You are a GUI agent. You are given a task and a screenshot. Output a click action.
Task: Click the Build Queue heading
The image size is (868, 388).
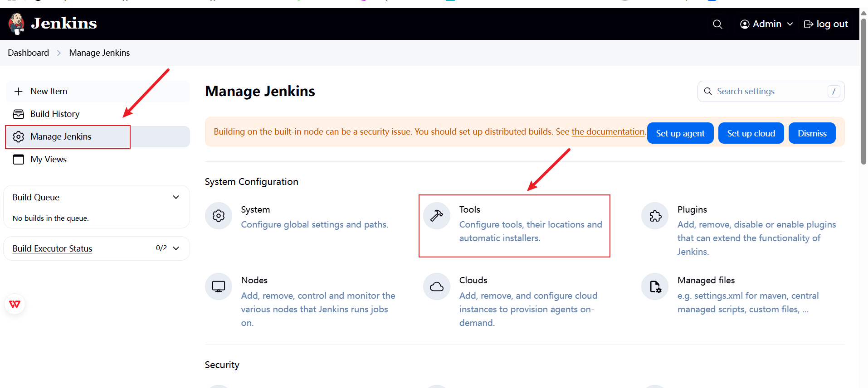[36, 197]
